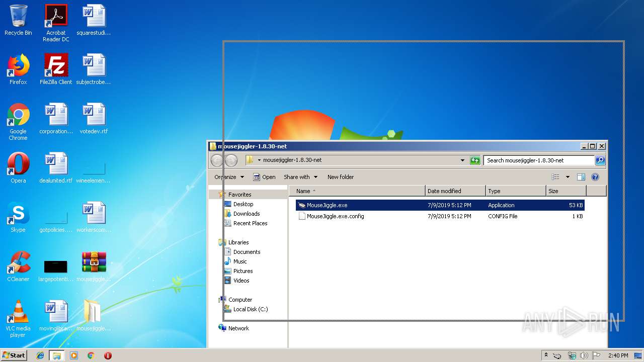The width and height of the screenshot is (644, 362).
Task: Select the workerscom document on desktop
Action: 94,217
